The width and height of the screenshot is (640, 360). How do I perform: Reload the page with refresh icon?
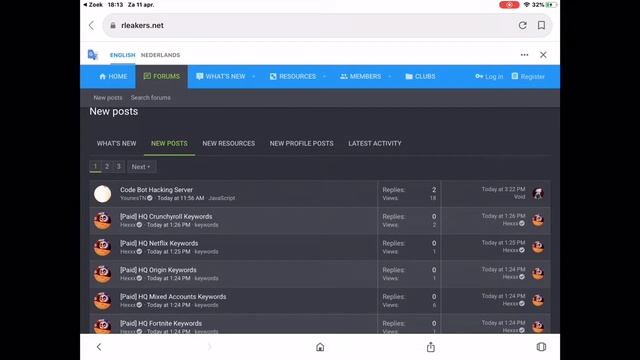[x=522, y=25]
